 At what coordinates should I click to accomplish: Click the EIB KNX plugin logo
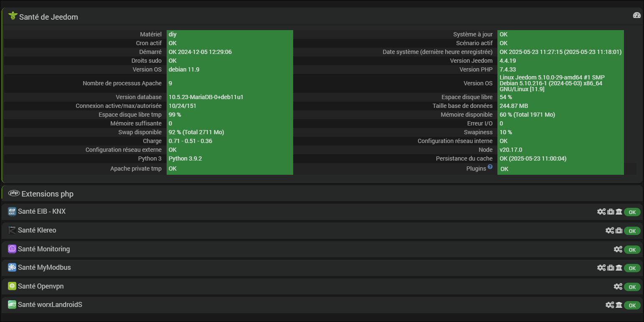(x=12, y=212)
